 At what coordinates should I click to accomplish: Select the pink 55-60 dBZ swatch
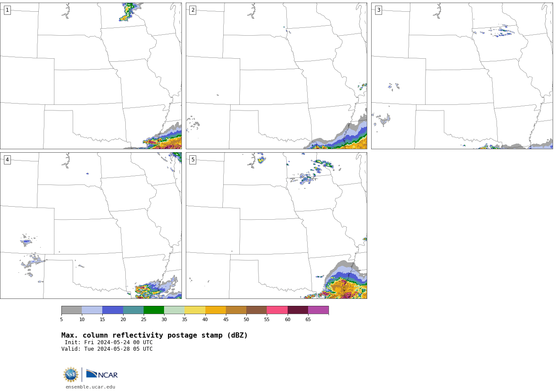pyautogui.click(x=277, y=310)
